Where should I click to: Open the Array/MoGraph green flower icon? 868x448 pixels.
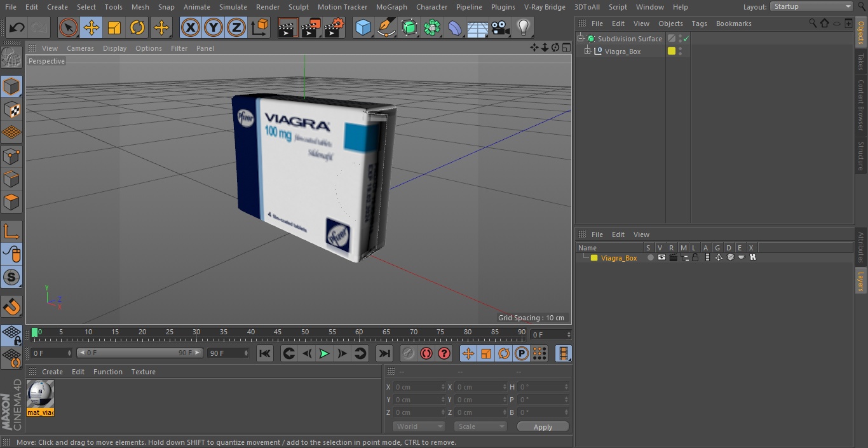(x=432, y=27)
